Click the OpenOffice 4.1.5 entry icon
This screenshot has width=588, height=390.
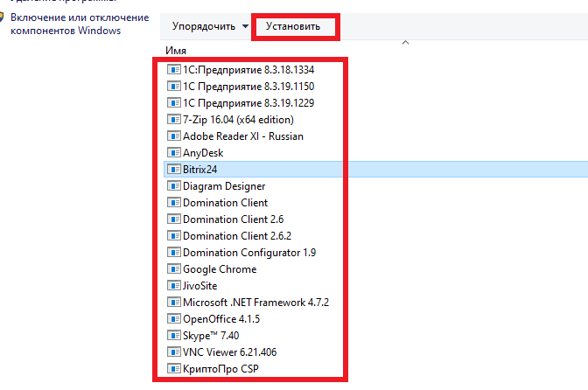click(174, 319)
